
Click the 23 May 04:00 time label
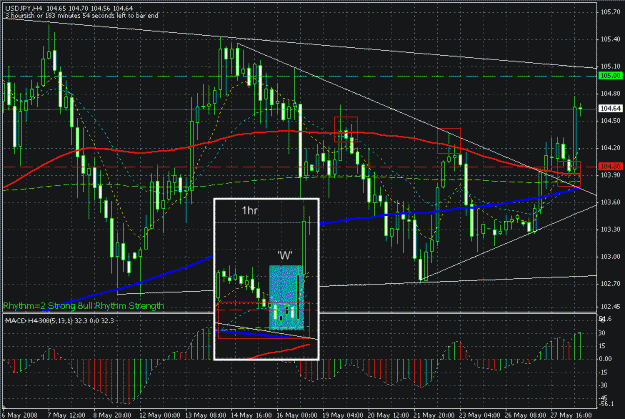(x=480, y=415)
